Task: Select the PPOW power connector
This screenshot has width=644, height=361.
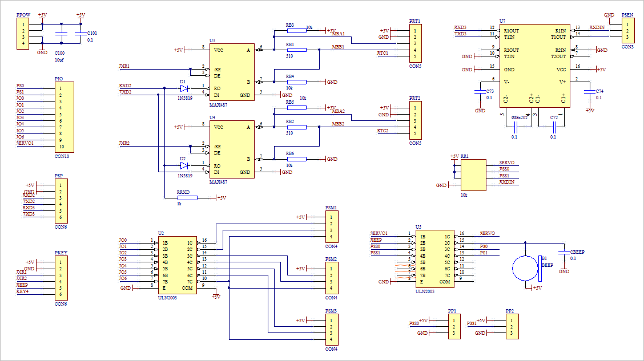Action: (23, 34)
